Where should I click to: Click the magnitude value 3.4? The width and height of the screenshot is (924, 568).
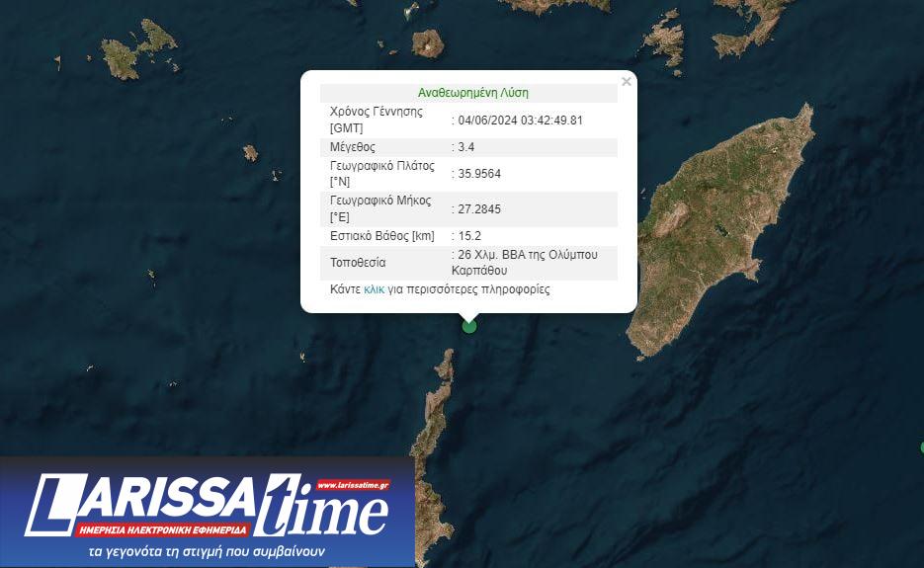467,147
